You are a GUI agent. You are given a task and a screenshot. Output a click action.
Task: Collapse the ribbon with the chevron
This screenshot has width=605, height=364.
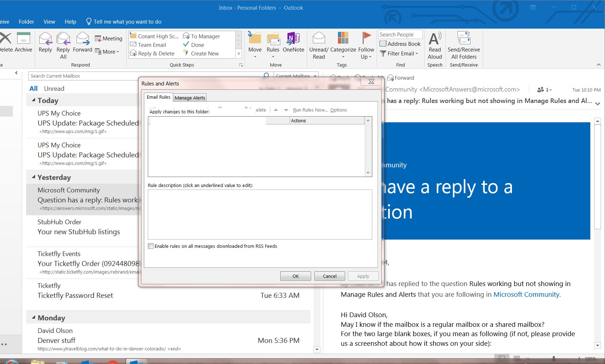(x=599, y=65)
